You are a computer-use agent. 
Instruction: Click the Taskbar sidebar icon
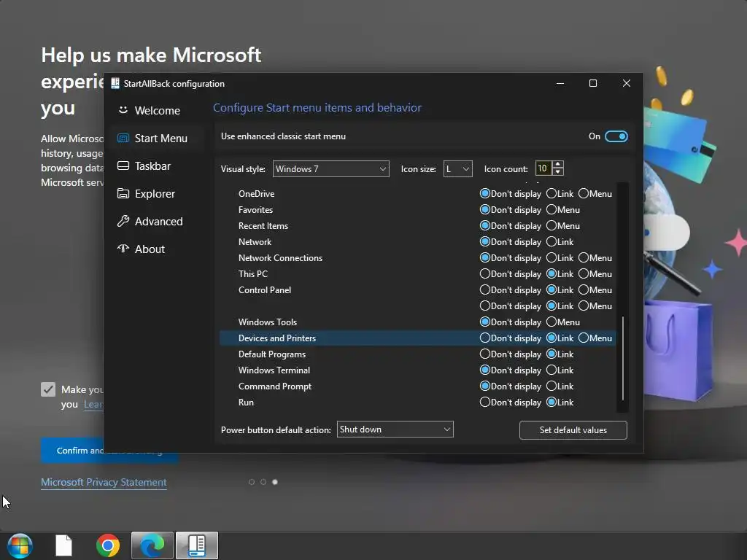123,166
